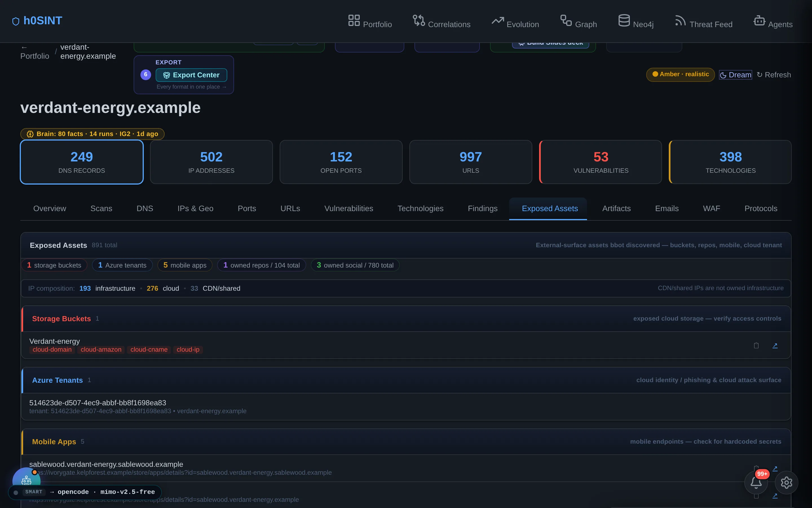Click the cloud-ip tag
The width and height of the screenshot is (812, 508).
pos(188,350)
